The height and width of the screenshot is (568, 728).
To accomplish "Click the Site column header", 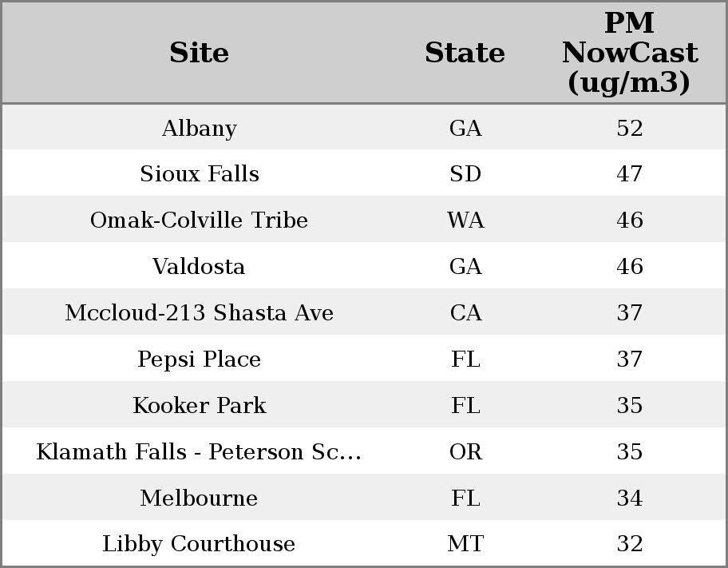I will click(x=199, y=53).
